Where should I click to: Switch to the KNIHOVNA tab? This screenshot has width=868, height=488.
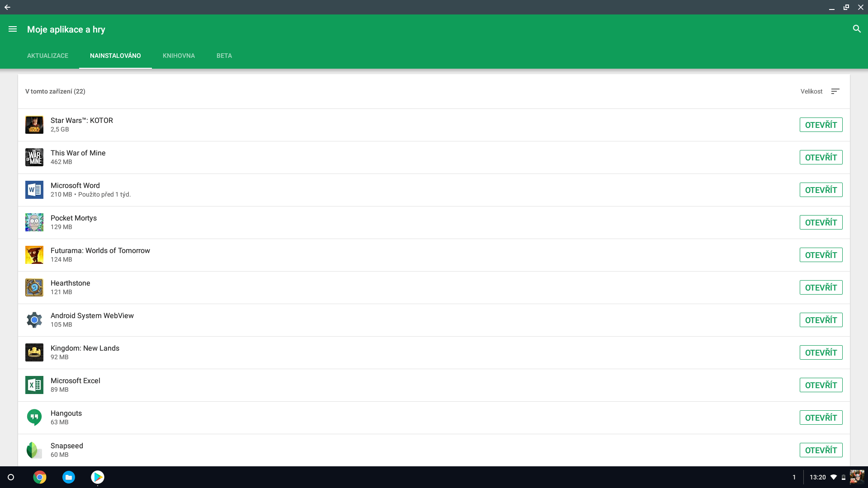(179, 56)
